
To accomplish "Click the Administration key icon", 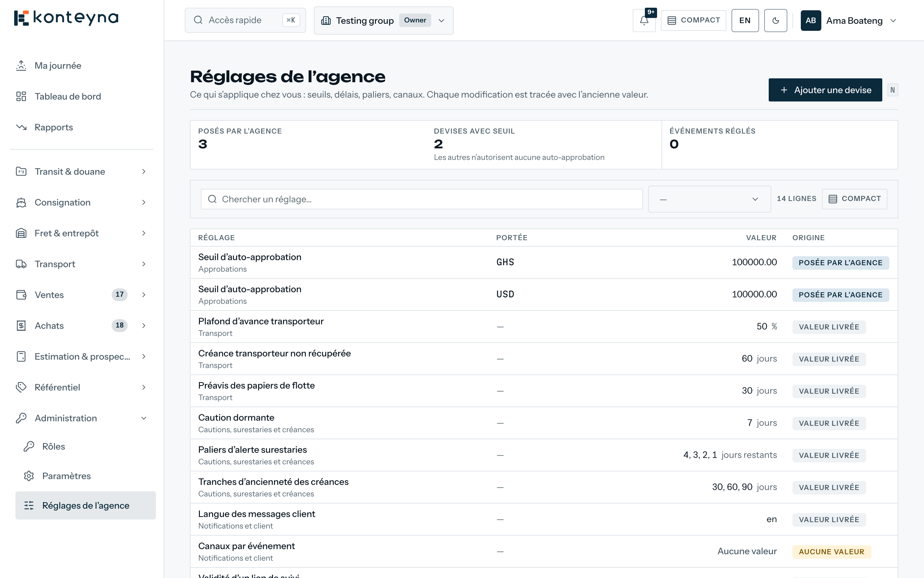I will [21, 418].
